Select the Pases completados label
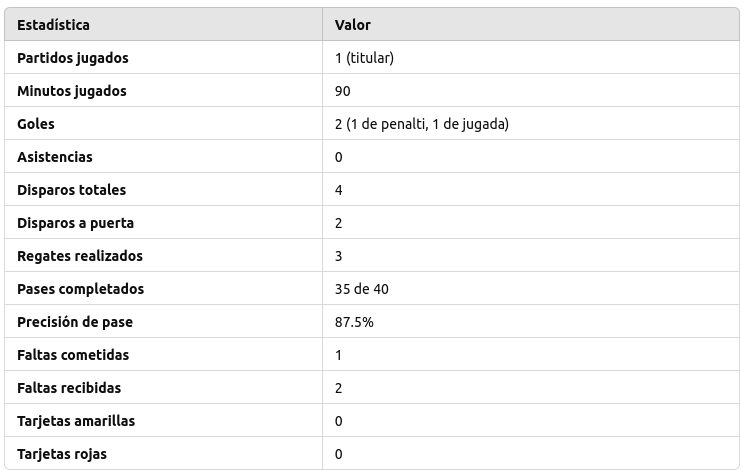The width and height of the screenshot is (753, 476). pos(81,289)
